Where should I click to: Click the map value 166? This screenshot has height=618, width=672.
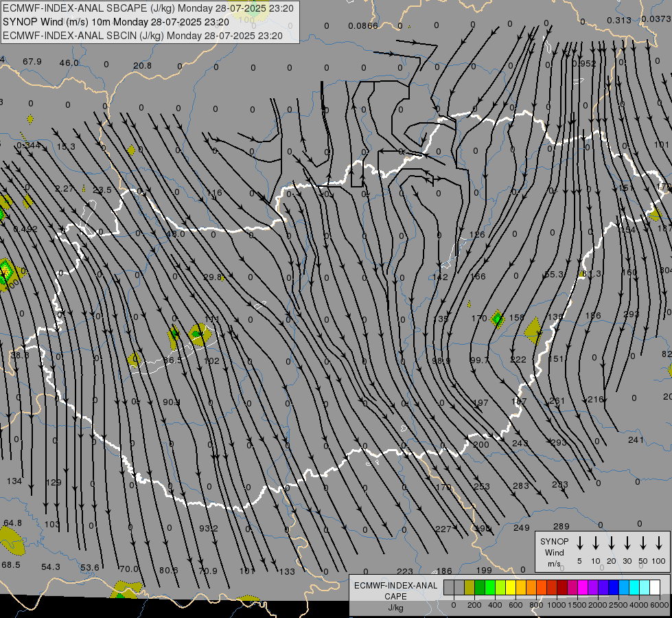coord(478,277)
